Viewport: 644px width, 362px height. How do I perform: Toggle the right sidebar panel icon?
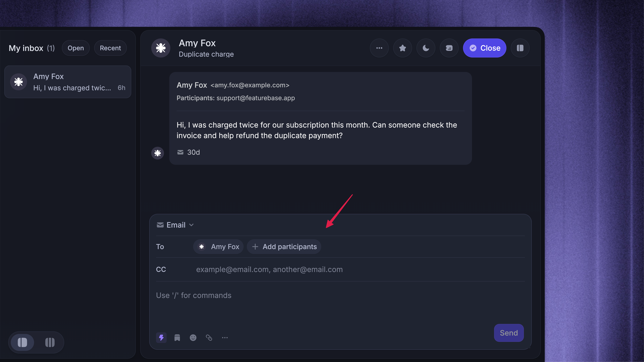coord(520,48)
